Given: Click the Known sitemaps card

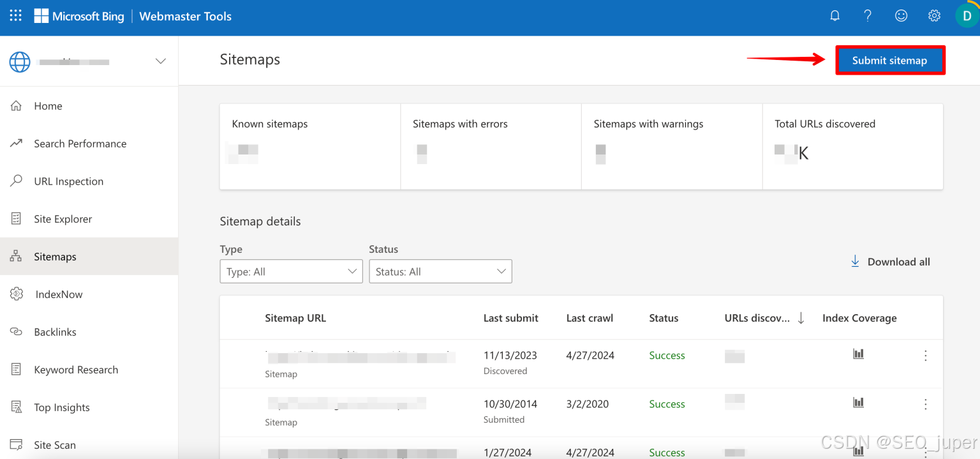Looking at the screenshot, I should click(x=310, y=147).
